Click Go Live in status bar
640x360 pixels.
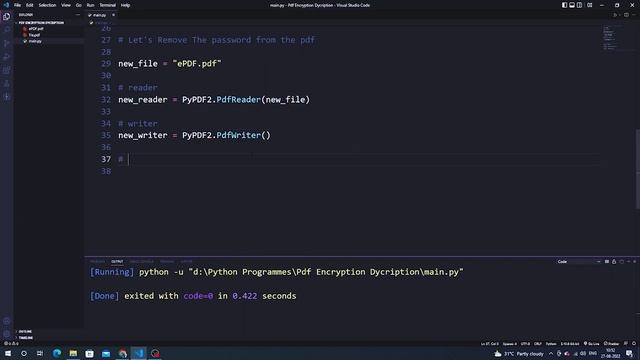pos(591,344)
